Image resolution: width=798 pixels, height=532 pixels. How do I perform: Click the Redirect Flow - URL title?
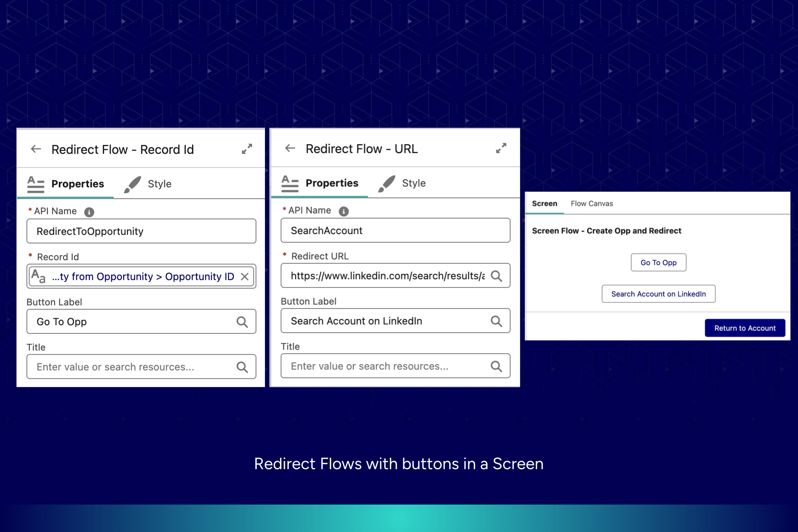tap(362, 149)
